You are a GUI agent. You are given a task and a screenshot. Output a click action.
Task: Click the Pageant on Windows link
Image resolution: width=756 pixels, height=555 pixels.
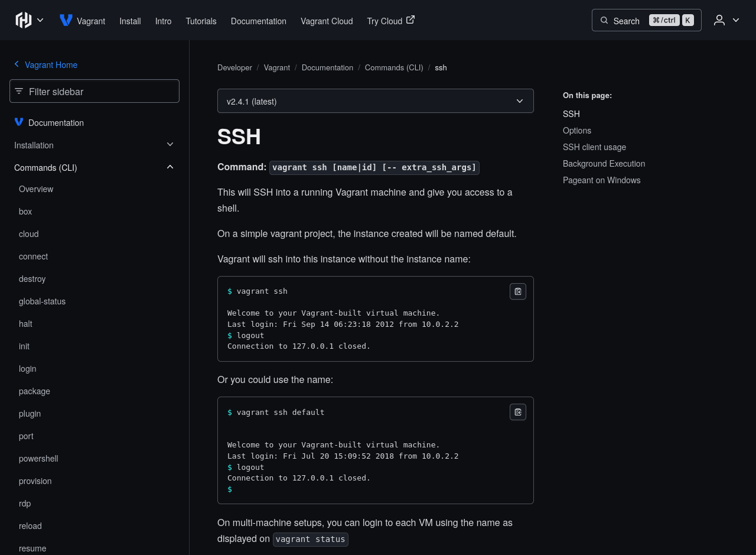tap(601, 180)
